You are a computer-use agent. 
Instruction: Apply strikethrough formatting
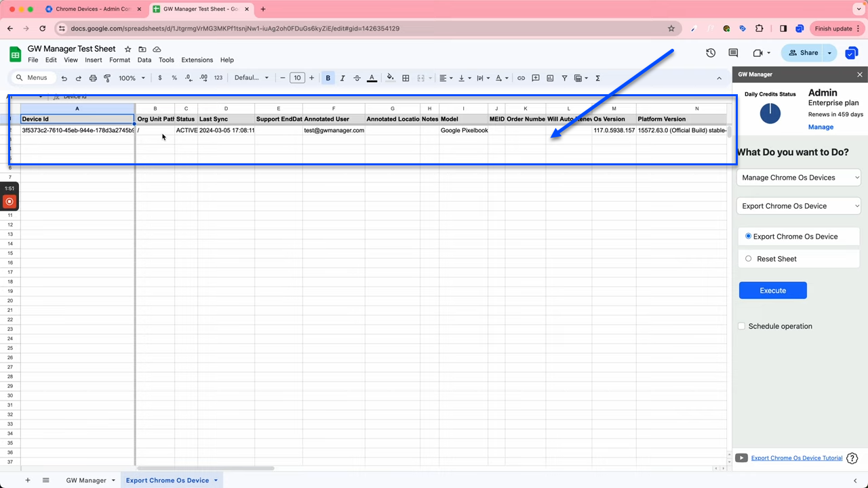pyautogui.click(x=357, y=78)
